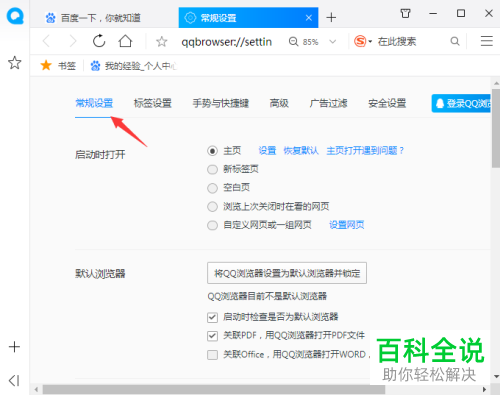The image size is (500, 395).
Task: Open the home page icon
Action: [125, 41]
